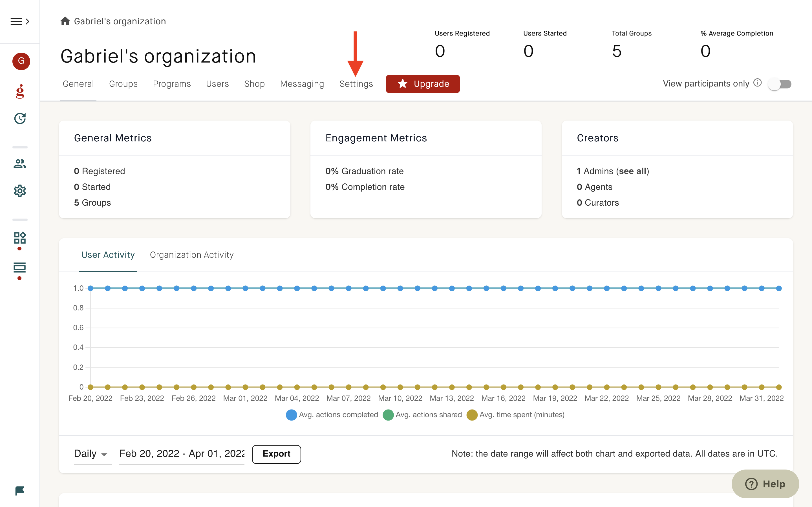The image size is (812, 507).
Task: Toggle Avg. actions completed legend item
Action: click(332, 415)
